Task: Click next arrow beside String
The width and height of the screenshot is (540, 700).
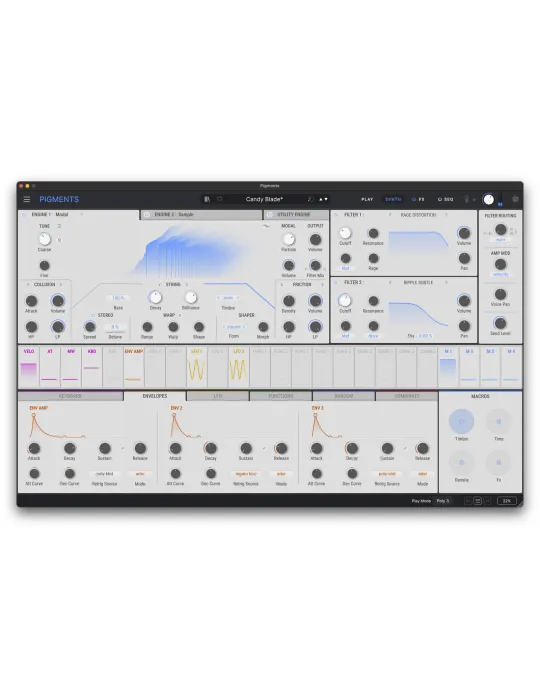Action: [x=187, y=284]
